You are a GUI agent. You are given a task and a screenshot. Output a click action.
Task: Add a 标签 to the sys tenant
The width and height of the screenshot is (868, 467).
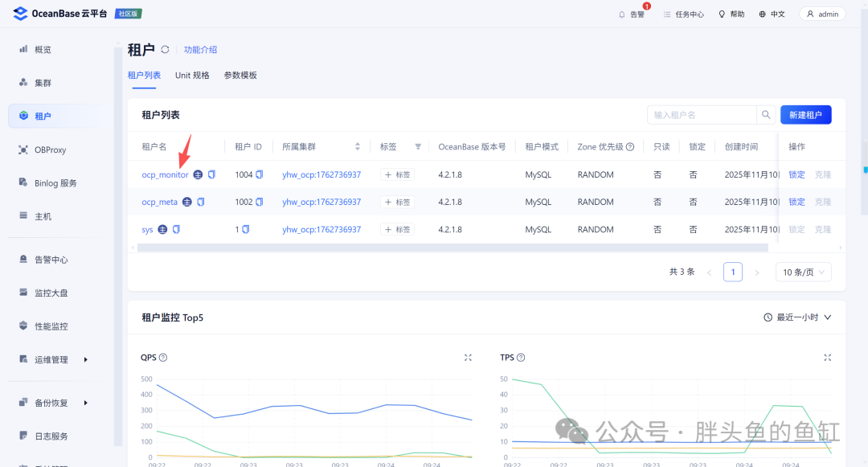click(398, 229)
